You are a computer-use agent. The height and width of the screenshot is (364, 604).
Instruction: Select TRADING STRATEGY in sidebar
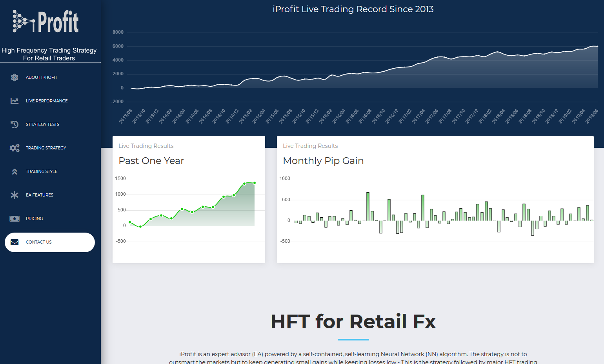(50, 148)
